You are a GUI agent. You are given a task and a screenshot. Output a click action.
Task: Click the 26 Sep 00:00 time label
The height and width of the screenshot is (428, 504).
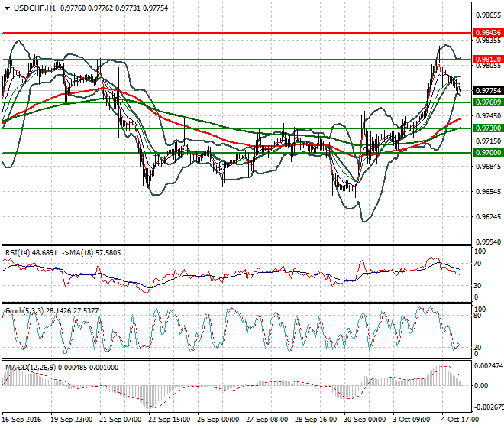(218, 420)
